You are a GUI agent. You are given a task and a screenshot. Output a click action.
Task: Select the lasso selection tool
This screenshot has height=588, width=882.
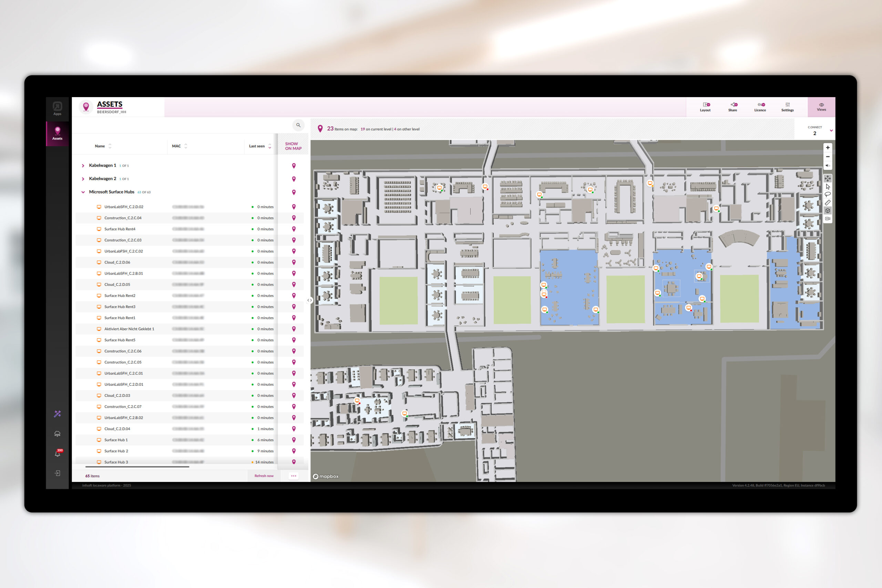click(828, 194)
